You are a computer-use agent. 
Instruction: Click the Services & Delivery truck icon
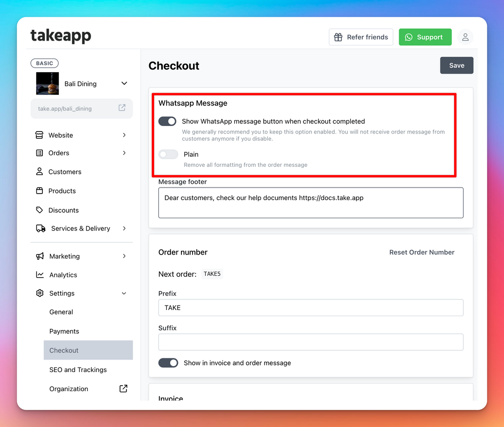coord(40,228)
